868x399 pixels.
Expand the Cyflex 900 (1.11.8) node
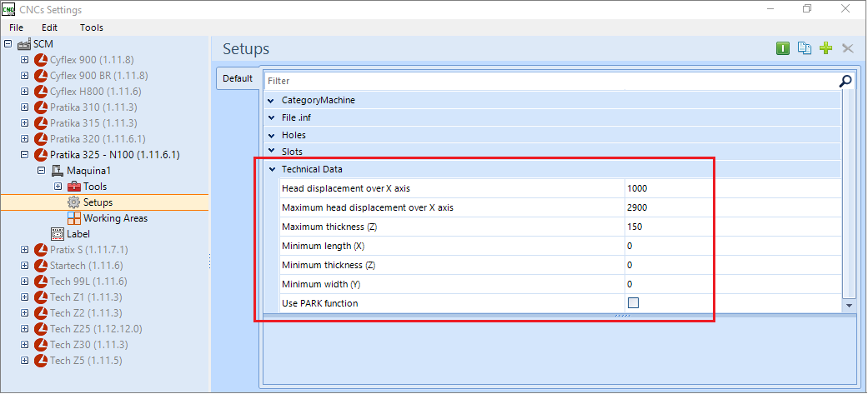pyautogui.click(x=24, y=60)
